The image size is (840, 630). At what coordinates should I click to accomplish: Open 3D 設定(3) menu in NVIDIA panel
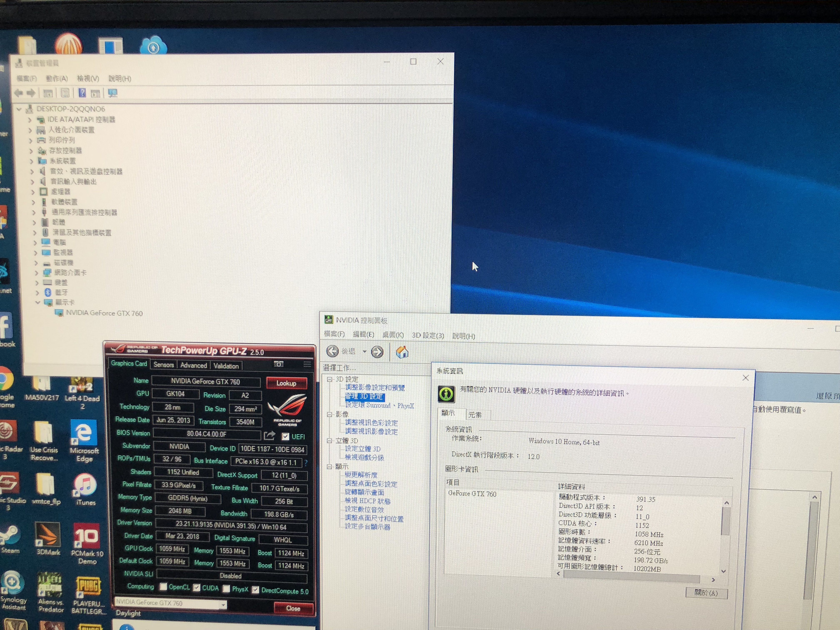427,336
